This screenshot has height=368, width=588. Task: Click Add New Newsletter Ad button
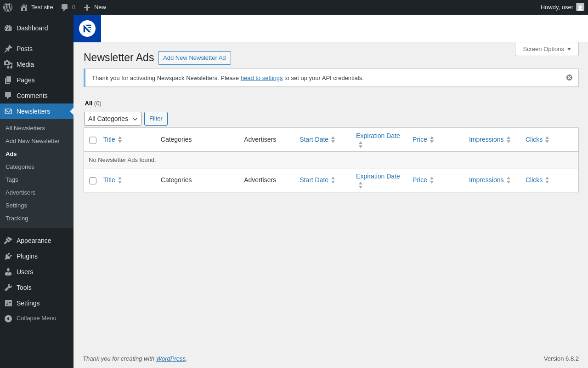194,58
